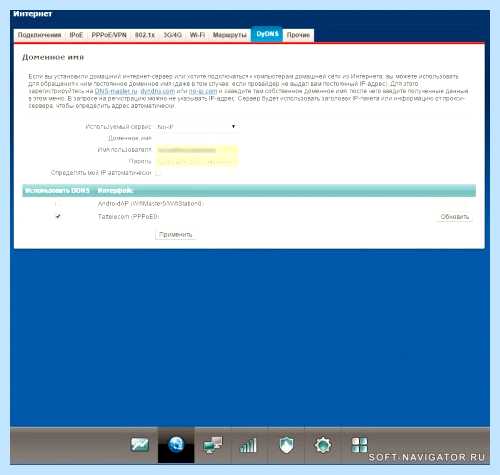
Task: Uncheck DDNS checkbox for Tattelecom (PPPoE)
Action: coord(58,216)
